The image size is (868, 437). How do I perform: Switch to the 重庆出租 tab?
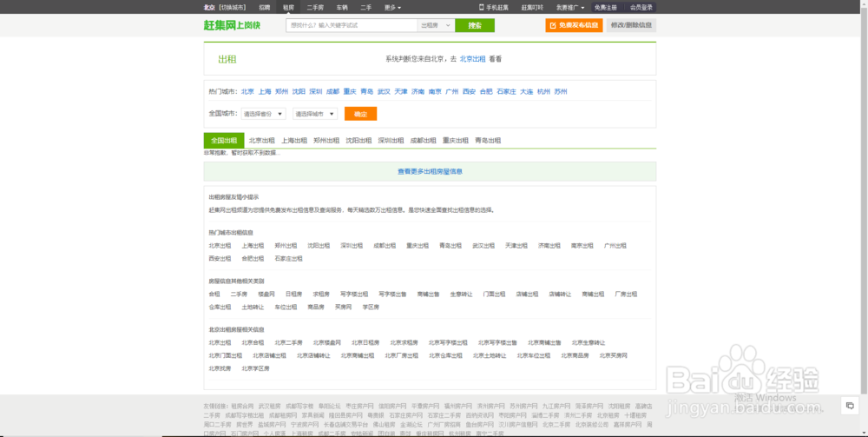tap(456, 141)
